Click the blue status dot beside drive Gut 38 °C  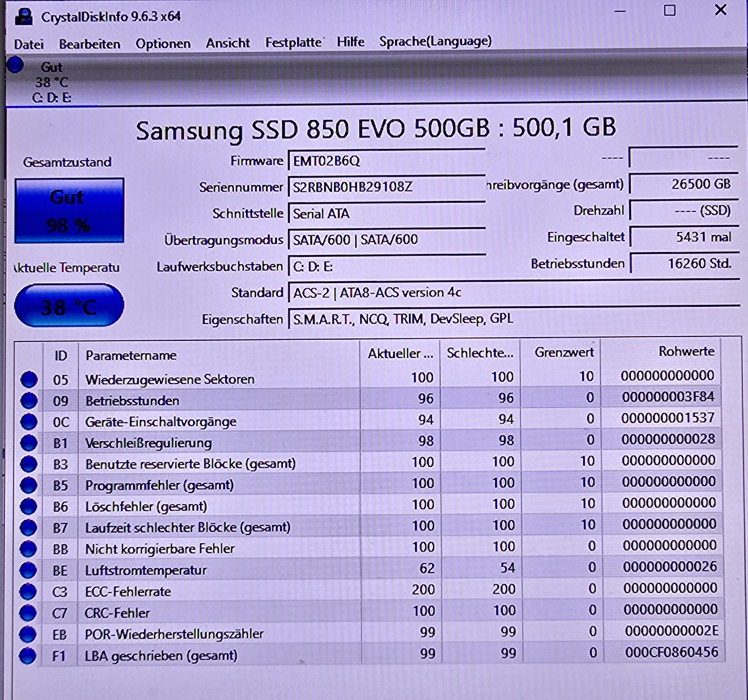click(15, 65)
